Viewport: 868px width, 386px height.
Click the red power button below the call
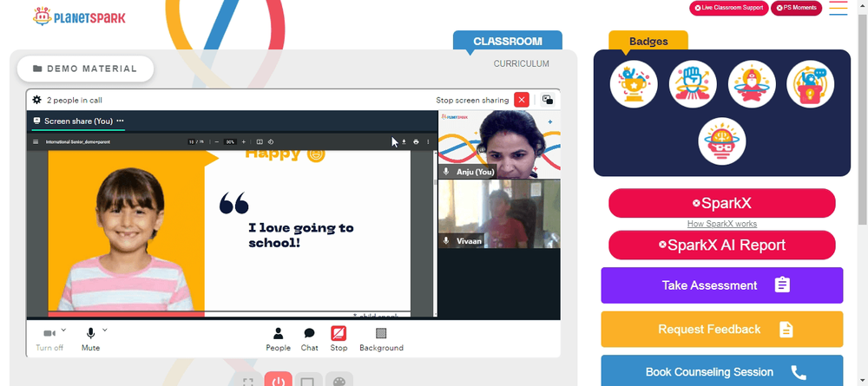click(x=279, y=379)
